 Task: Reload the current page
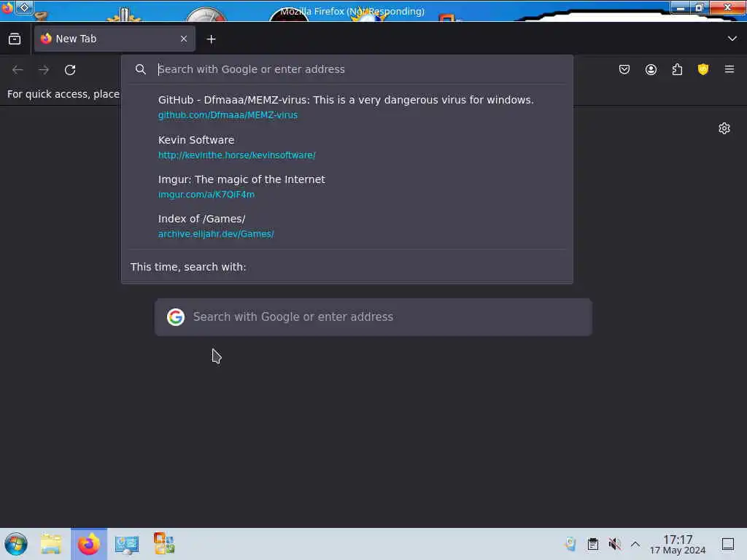(70, 69)
